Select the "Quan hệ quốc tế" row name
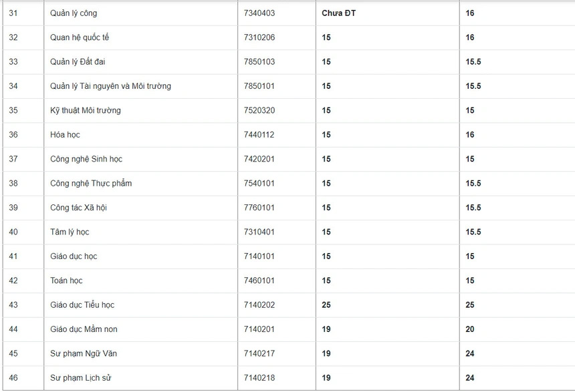 [80, 37]
